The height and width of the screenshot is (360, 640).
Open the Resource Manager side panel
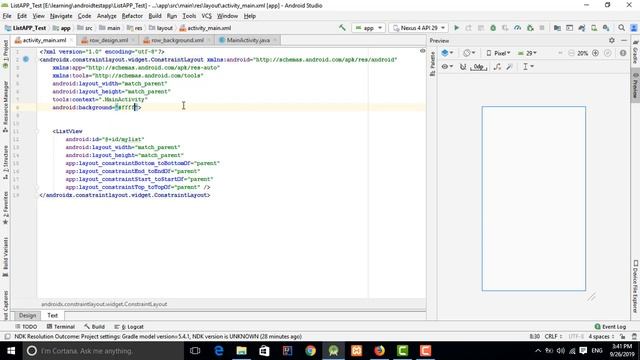(x=5, y=106)
